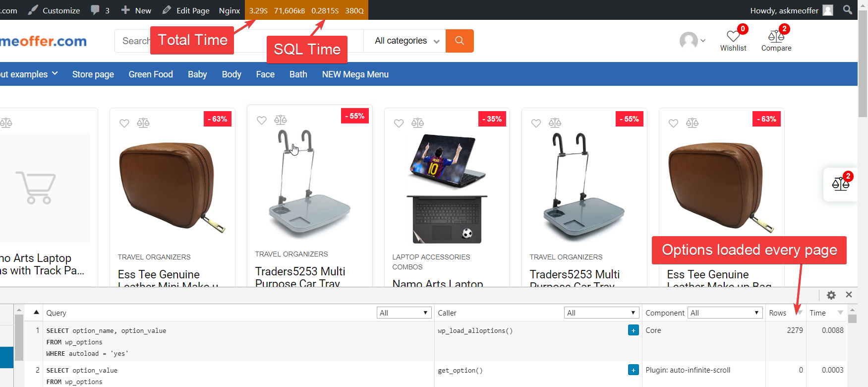The height and width of the screenshot is (387, 868).
Task: Click the 2279 rows value
Action: tap(795, 330)
